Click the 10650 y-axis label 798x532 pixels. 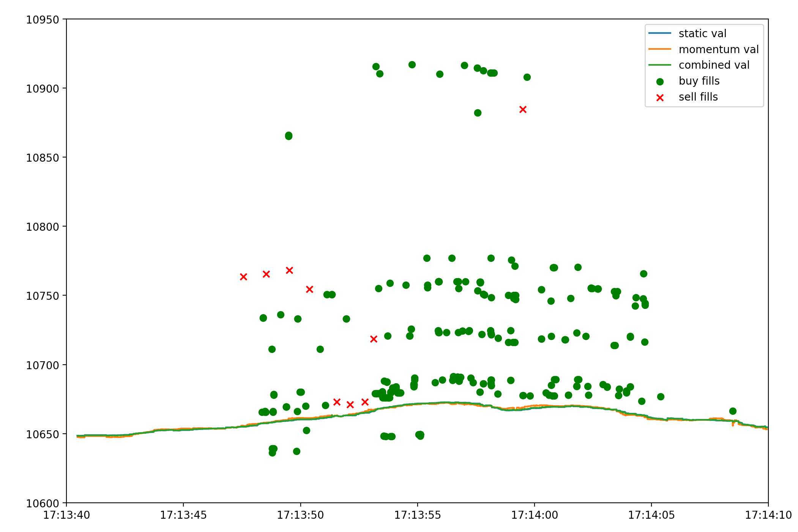click(x=43, y=434)
